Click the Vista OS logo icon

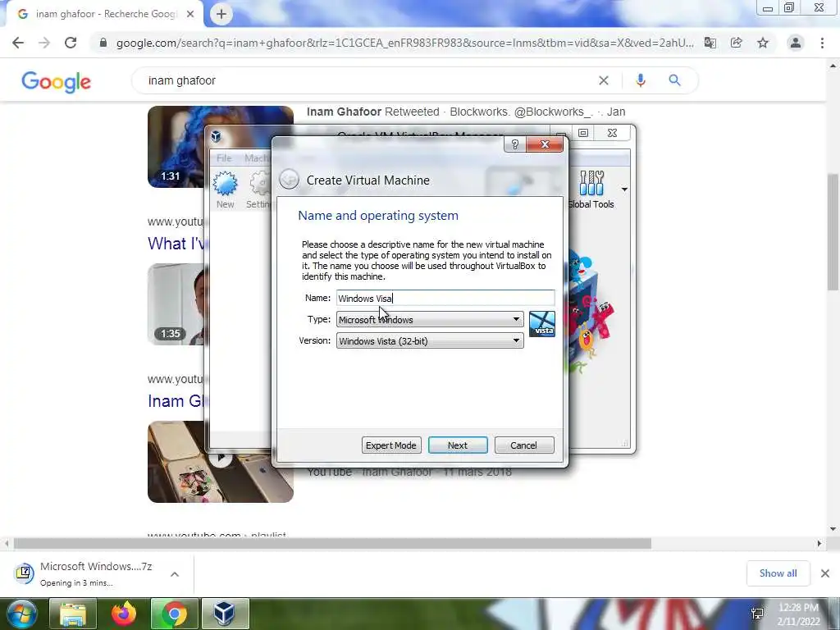(542, 324)
